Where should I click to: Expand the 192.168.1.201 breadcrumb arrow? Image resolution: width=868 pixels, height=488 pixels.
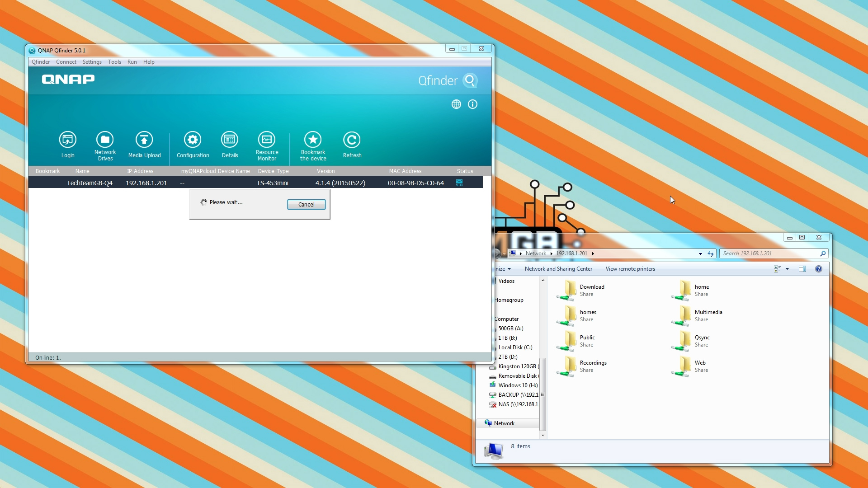[x=593, y=254]
